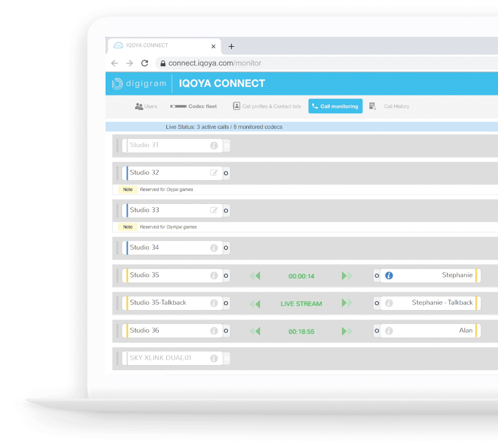Click right-pointing green arrows beside LIVE STREAM
This screenshot has width=498, height=448.
[347, 303]
